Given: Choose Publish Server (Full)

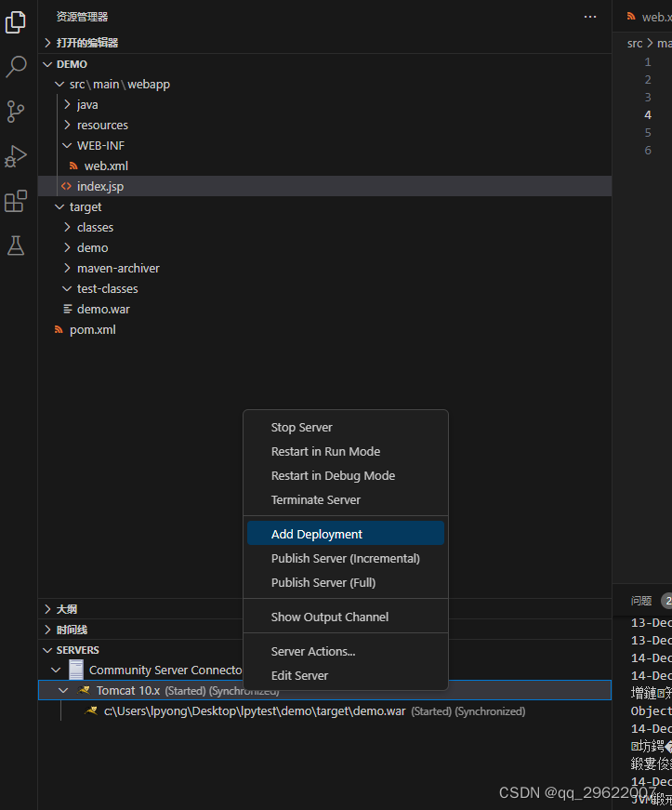Looking at the screenshot, I should click(346, 583).
